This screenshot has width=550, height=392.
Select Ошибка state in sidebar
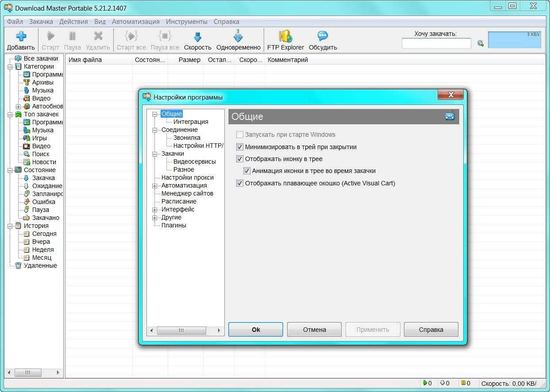pos(43,202)
